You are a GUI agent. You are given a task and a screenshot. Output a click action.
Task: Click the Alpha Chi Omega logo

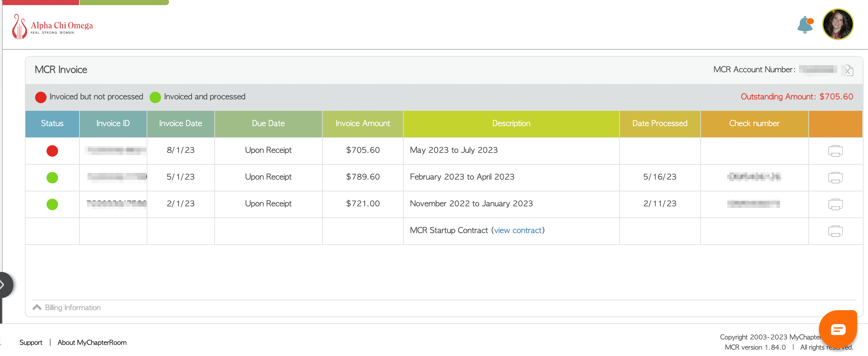pyautogui.click(x=52, y=26)
